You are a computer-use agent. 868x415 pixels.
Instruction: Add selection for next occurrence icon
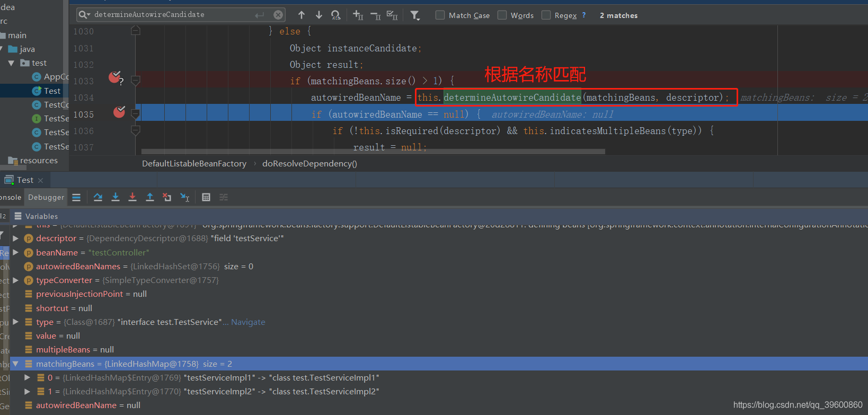tap(358, 15)
